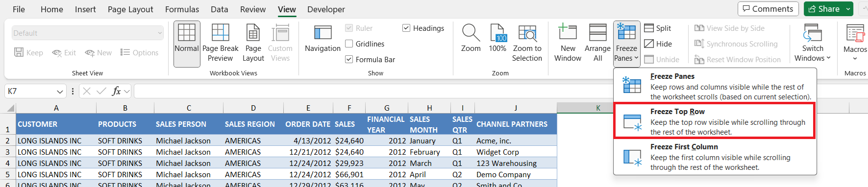
Task: Open a New Window
Action: 568,43
